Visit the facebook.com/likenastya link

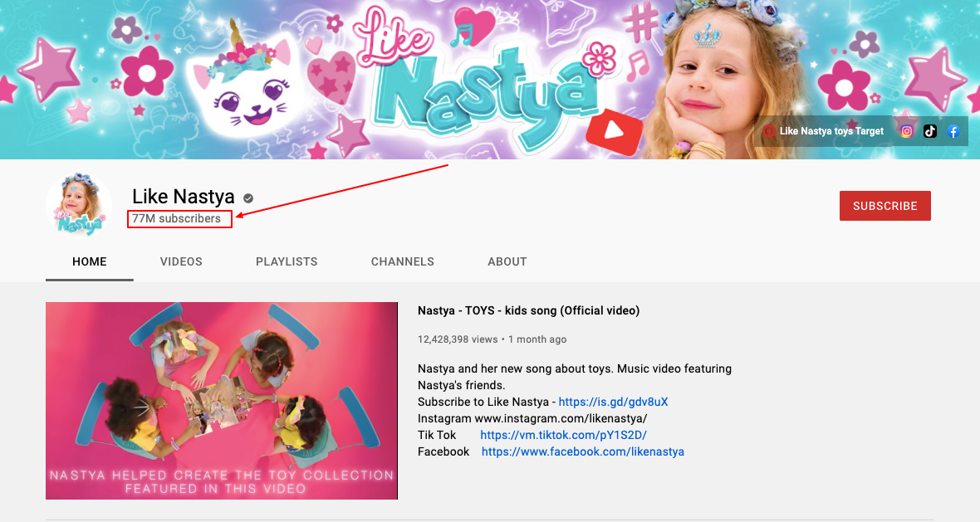point(582,451)
